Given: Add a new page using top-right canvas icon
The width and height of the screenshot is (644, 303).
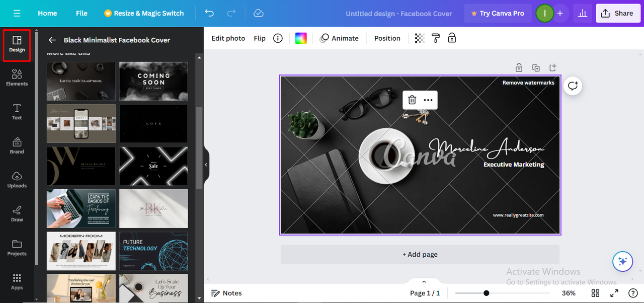Looking at the screenshot, I should [553, 67].
